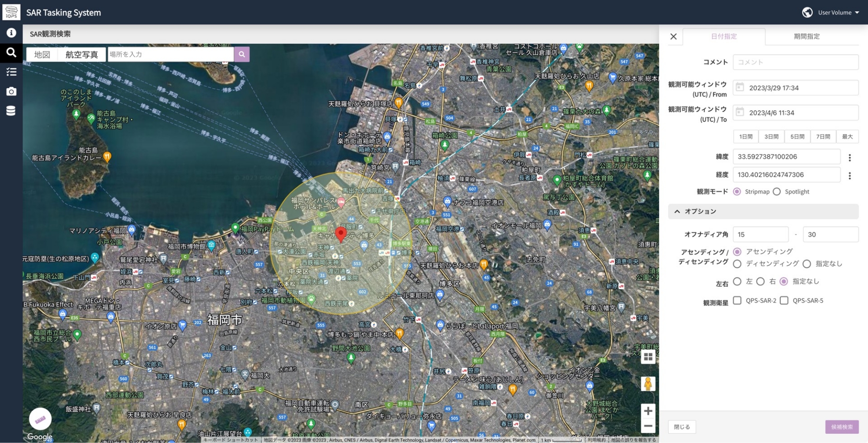Click the 福岡市博物館 museum marker

[211, 245]
